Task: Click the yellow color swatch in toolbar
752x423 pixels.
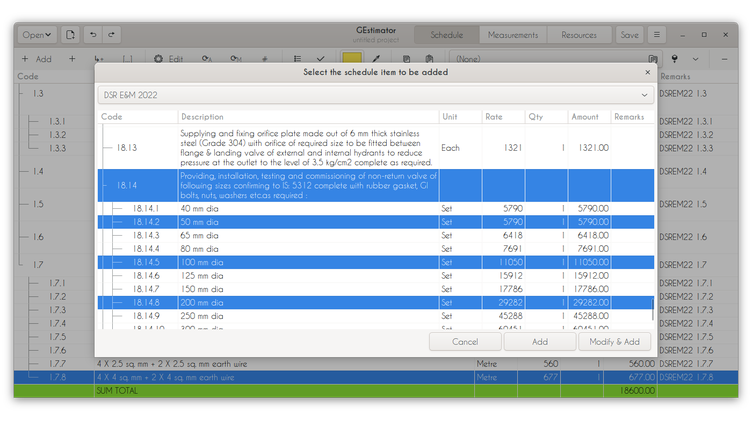Action: 352,59
